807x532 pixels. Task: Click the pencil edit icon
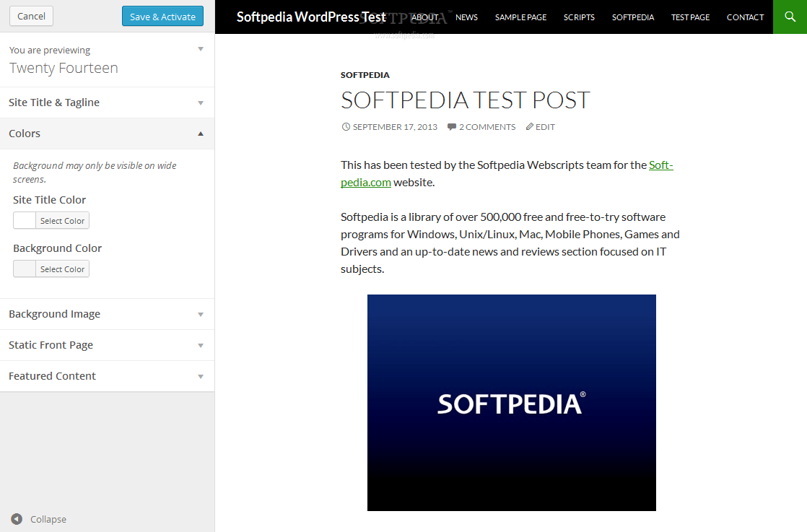[x=529, y=126]
